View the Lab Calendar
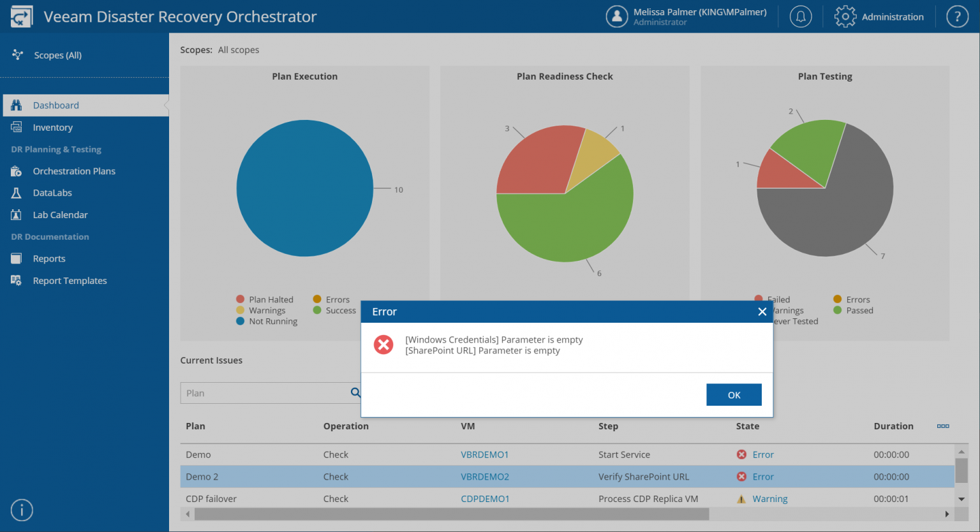The height and width of the screenshot is (532, 980). [x=59, y=214]
